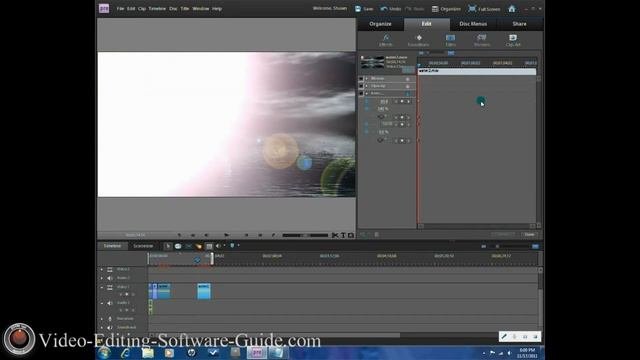This screenshot has height=360, width=640.
Task: Switch to the Disc Menus tab
Action: pyautogui.click(x=473, y=24)
